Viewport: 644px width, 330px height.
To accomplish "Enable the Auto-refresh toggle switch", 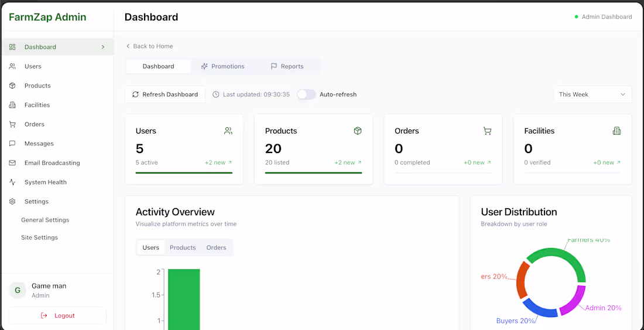I will (x=306, y=94).
